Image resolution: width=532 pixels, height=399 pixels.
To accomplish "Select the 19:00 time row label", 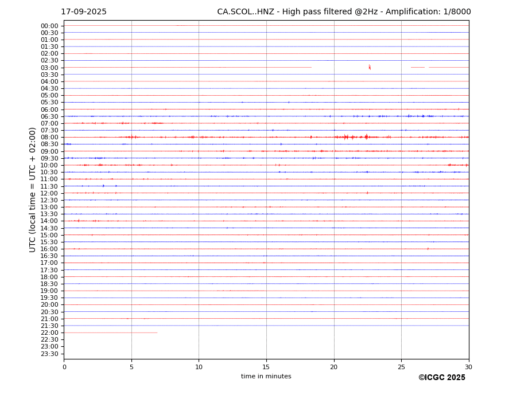I will (x=49, y=291).
